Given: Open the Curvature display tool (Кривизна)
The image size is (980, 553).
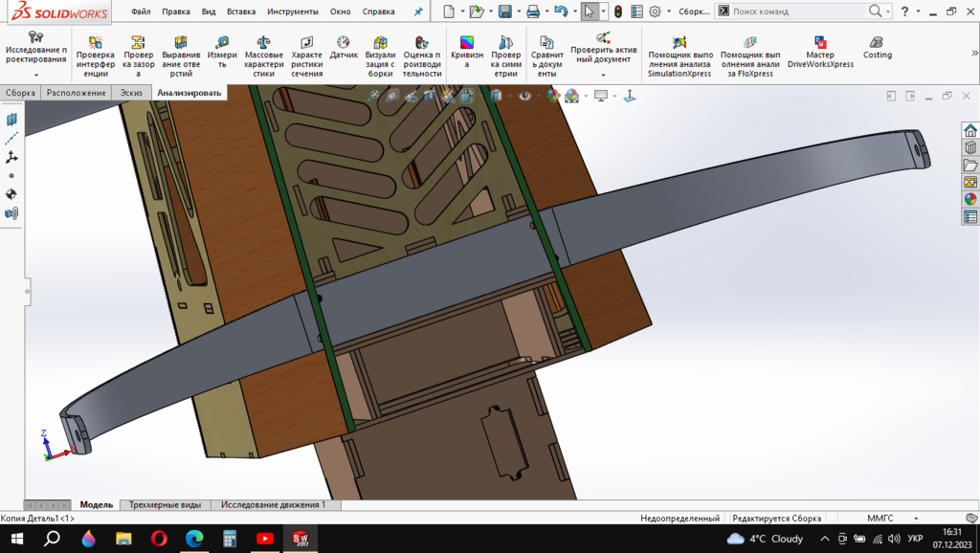Looking at the screenshot, I should (466, 56).
